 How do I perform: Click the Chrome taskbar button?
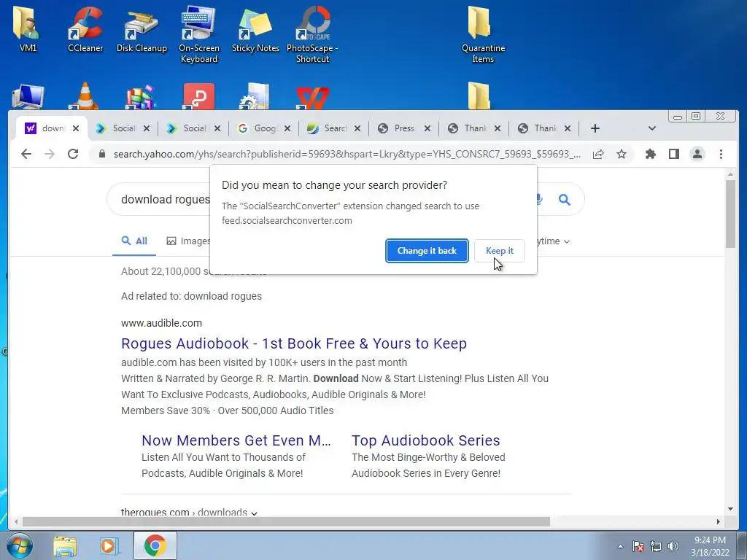pos(155,545)
